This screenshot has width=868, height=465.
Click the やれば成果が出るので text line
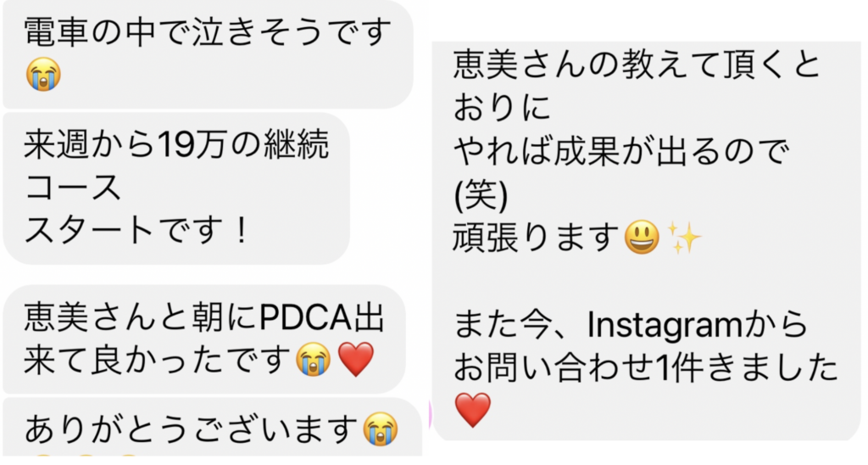[x=620, y=151]
